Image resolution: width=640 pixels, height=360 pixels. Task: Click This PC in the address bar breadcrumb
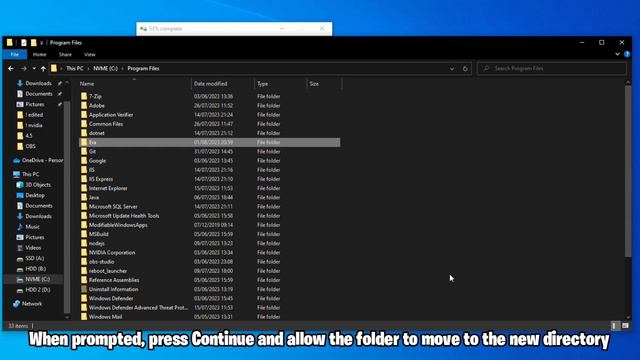[x=75, y=69]
